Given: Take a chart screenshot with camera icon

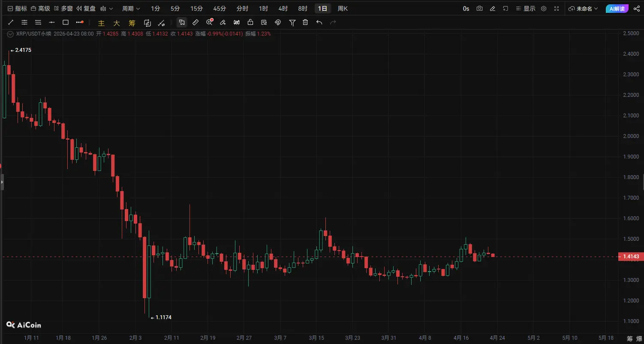Looking at the screenshot, I should [x=479, y=9].
